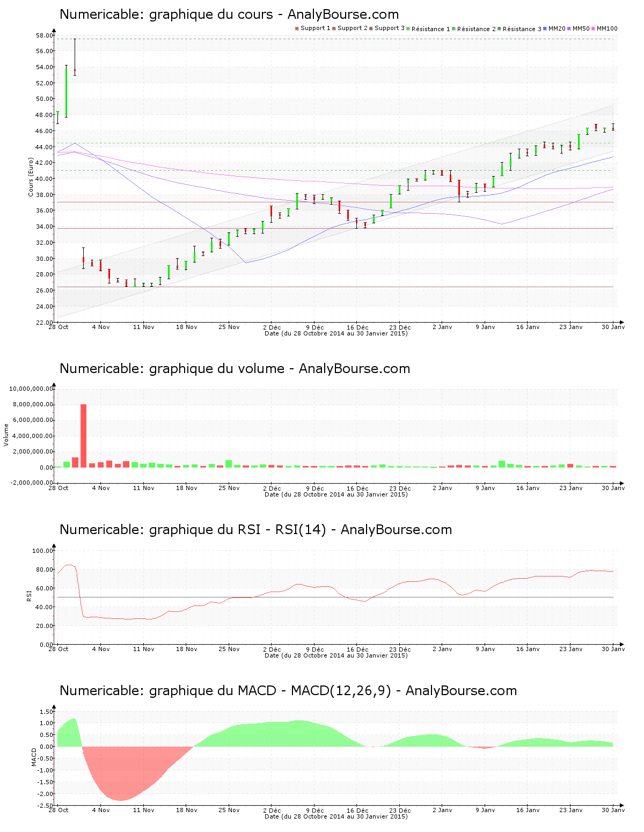Click the tall green candlestick near 28 Oct
Image resolution: width=644 pixels, height=832 pixels.
[66, 92]
